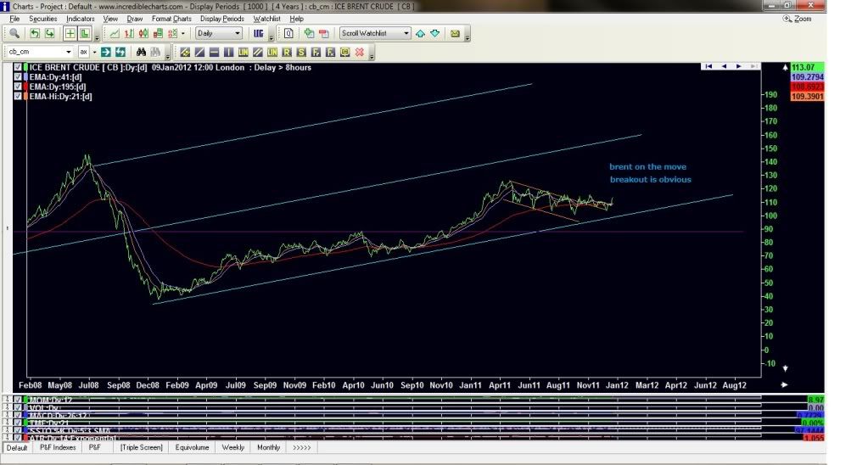This screenshot has height=465, width=868.
Task: Expand the drawing toolbar options arrow
Action: [x=372, y=53]
